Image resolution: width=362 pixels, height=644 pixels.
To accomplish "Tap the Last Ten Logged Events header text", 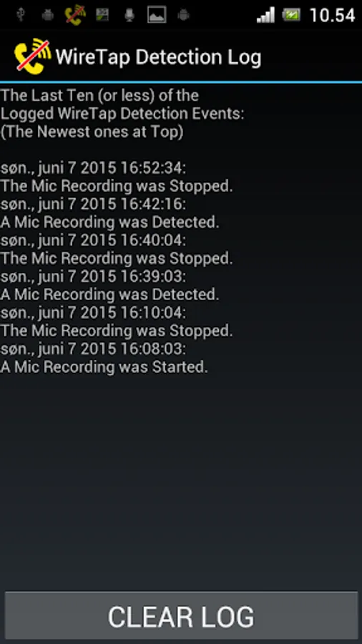I will click(122, 114).
